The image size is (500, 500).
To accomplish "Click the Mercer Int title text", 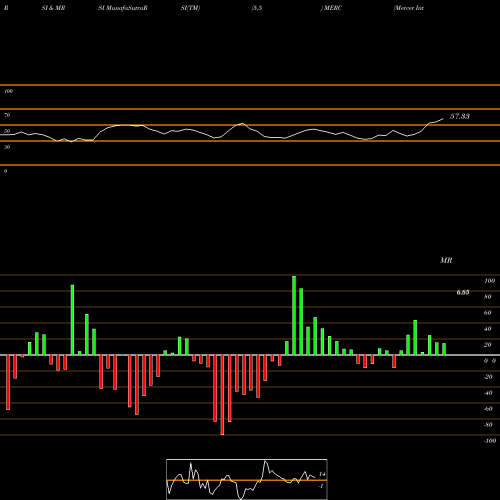I will coord(409,8).
